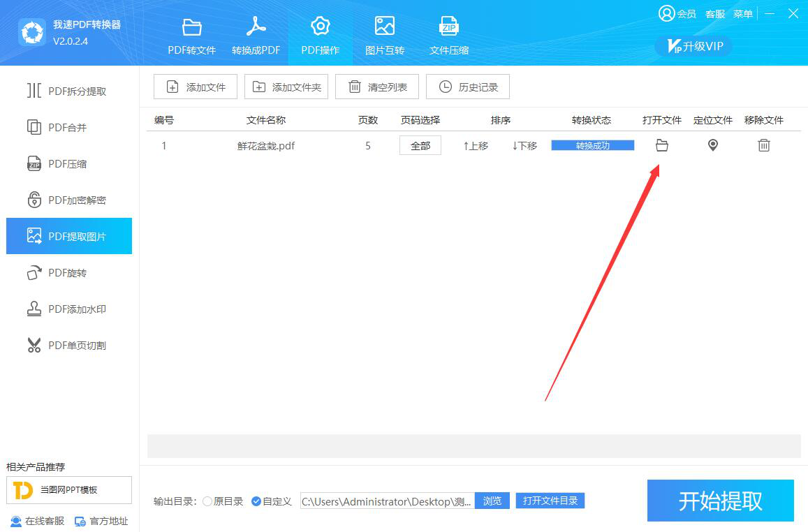The image size is (808, 532).
Task: Select PDF单页切割 in sidebar
Action: 69,345
